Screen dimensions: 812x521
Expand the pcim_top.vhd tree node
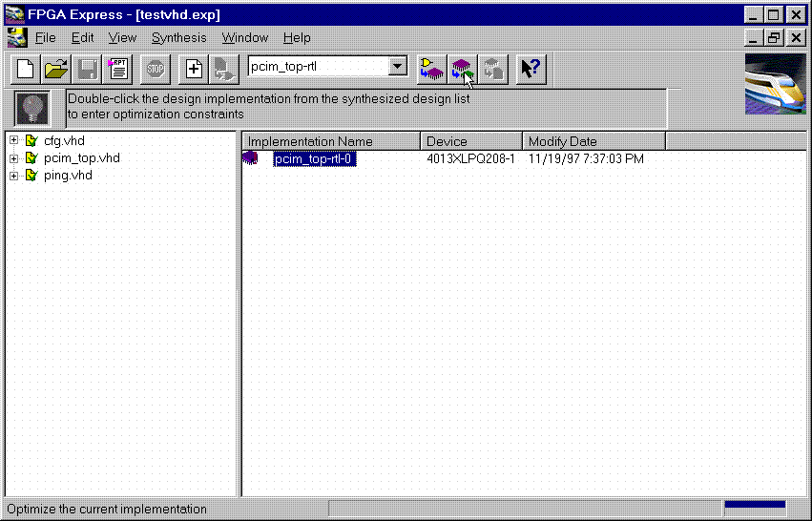pos(14,158)
